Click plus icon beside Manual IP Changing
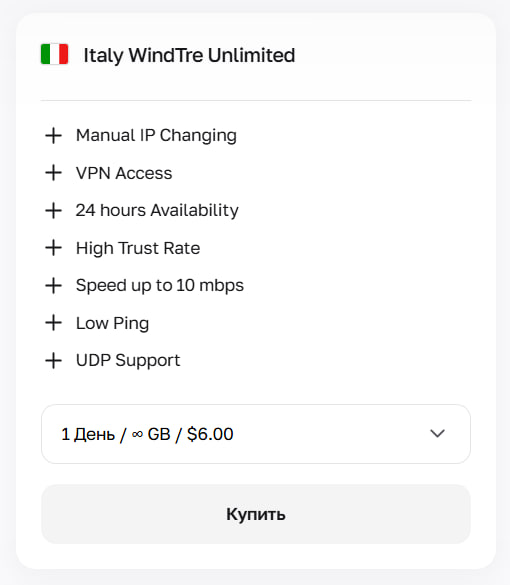Image resolution: width=510 pixels, height=585 pixels. point(53,135)
